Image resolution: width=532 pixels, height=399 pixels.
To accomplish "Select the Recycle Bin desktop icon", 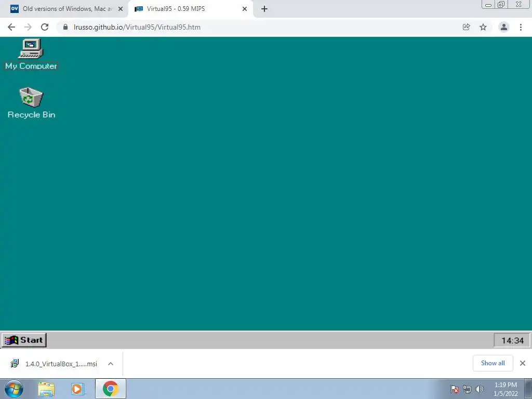I will (x=31, y=103).
